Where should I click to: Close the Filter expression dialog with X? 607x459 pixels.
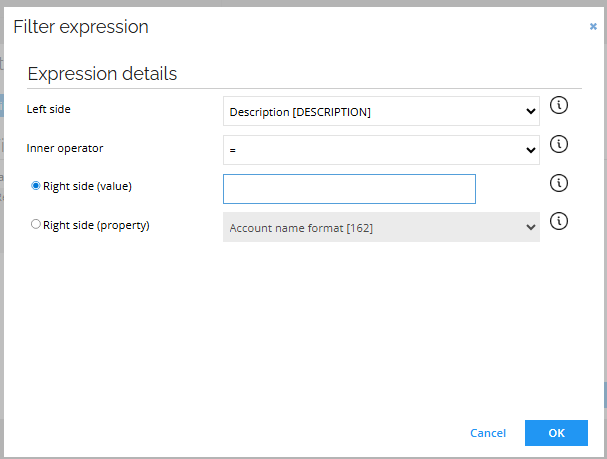pyautogui.click(x=593, y=27)
